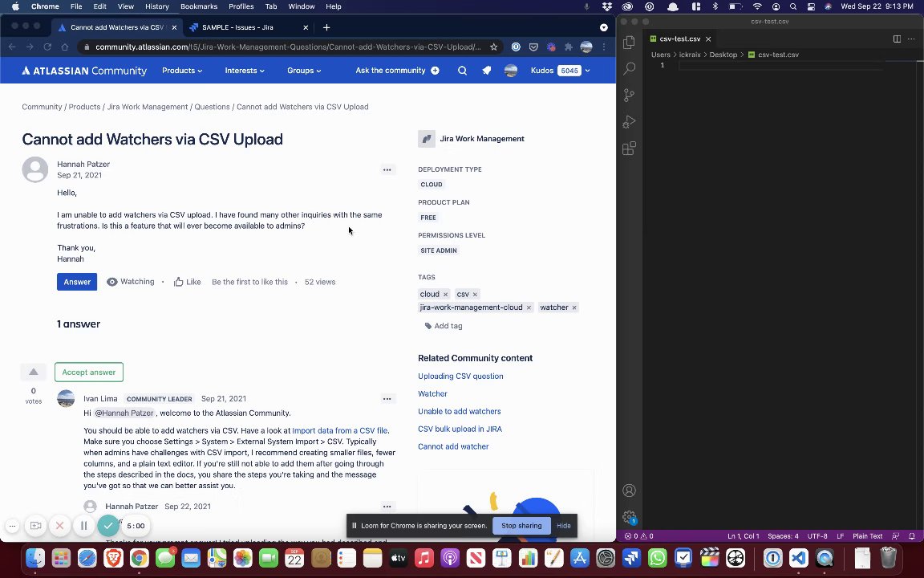Change the Plain Text language mode

(x=867, y=536)
